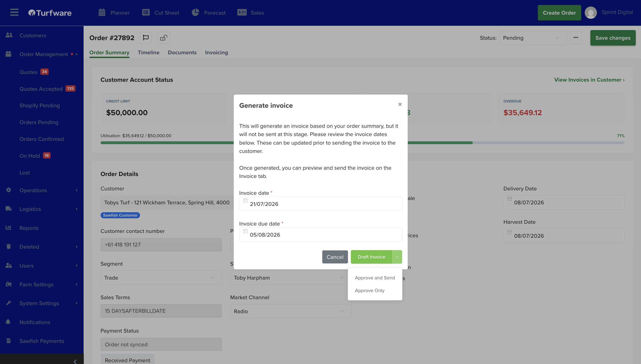
Task: Expand the Operations menu chevron
Action: click(x=77, y=190)
